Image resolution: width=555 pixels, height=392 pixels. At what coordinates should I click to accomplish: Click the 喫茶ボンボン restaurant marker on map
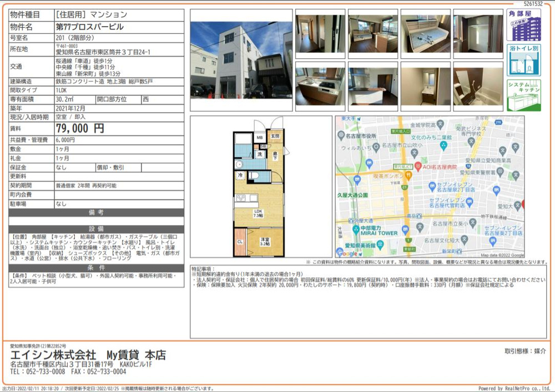coord(408,175)
